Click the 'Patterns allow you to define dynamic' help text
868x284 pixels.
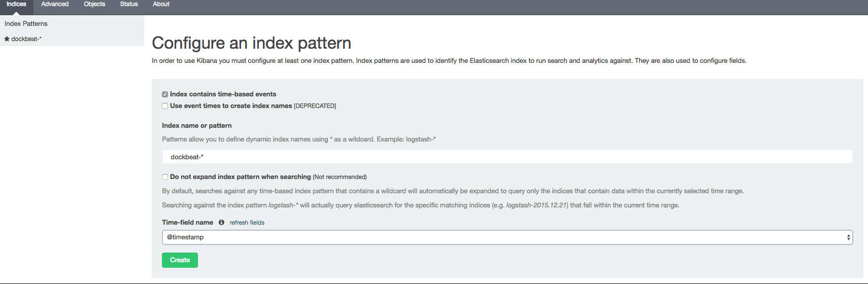pos(299,139)
